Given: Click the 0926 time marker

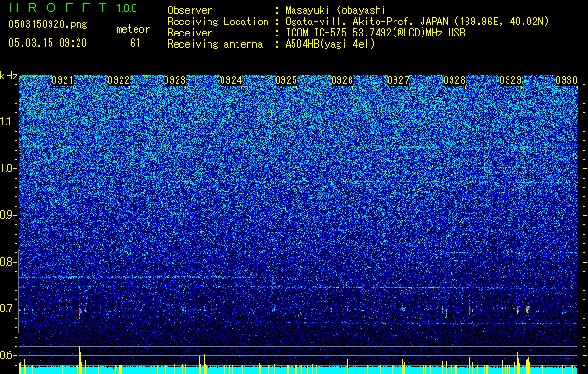Looking at the screenshot, I should [x=342, y=80].
